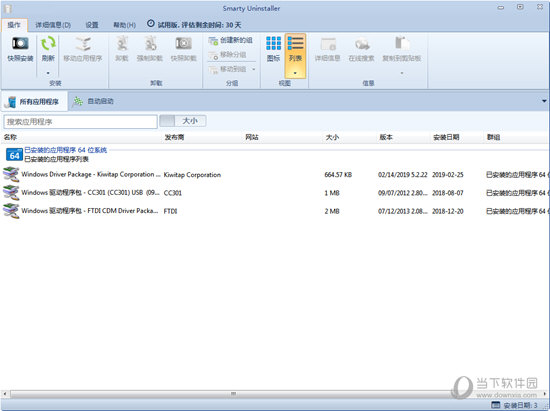This screenshot has width=550, height=411.
Task: Open the dropdown arrow beside 移动到组
Action: 254,69
